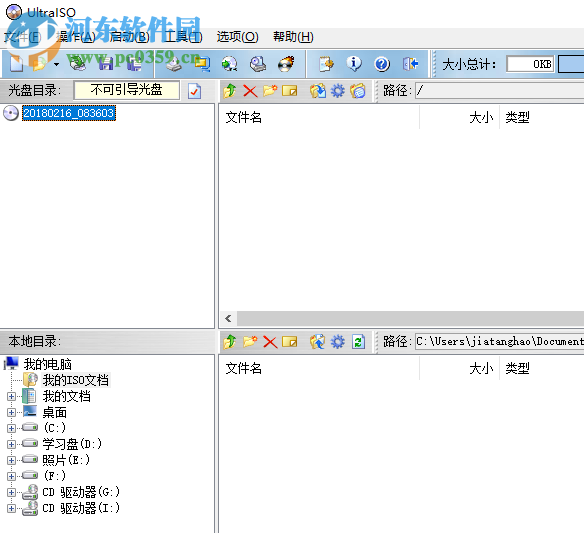Click the image pane scrollbar left arrow

click(228, 318)
